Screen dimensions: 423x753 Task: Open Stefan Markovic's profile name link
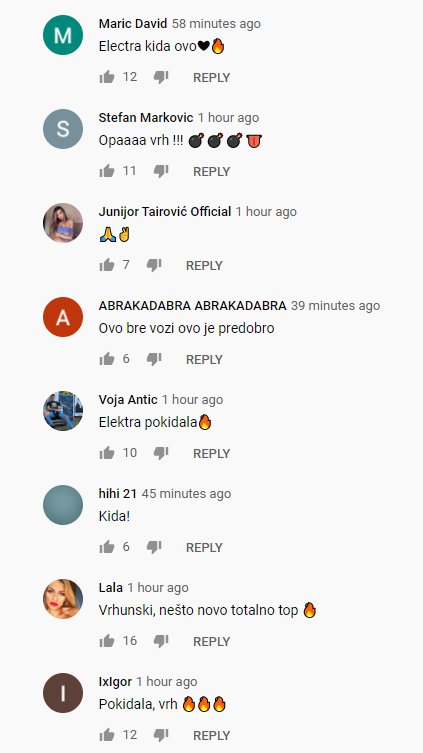(x=146, y=118)
